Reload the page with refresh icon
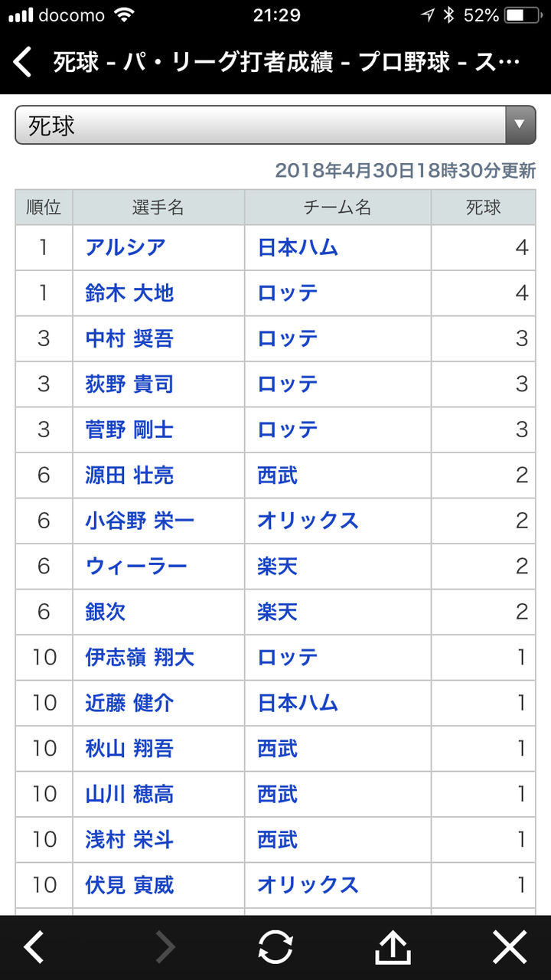Viewport: 551px width, 980px height. click(275, 948)
